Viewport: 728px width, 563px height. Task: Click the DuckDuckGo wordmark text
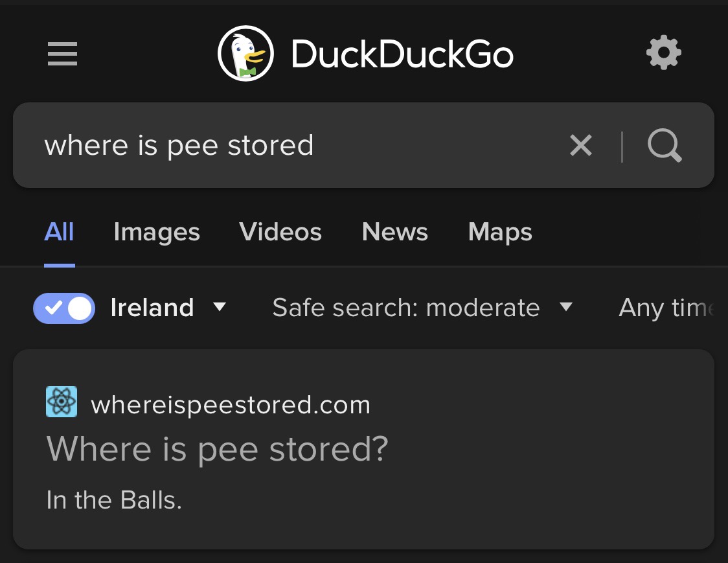pos(402,54)
